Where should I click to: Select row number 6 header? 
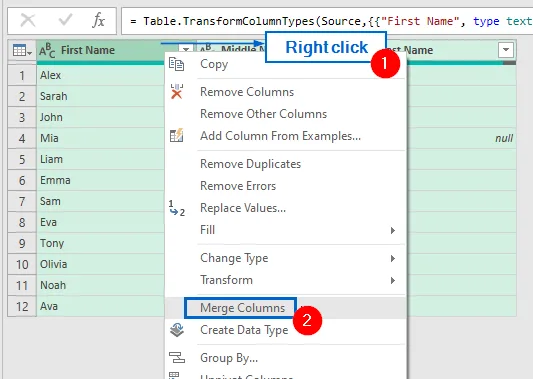click(x=22, y=180)
